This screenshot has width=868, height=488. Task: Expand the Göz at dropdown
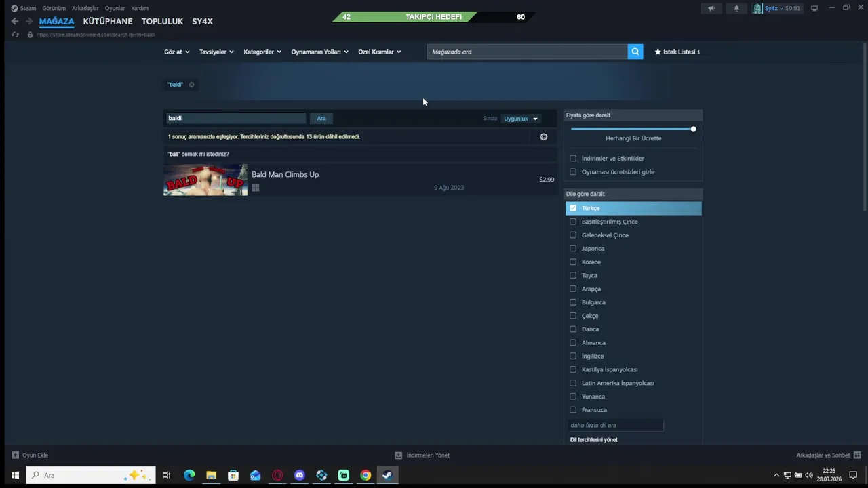177,52
